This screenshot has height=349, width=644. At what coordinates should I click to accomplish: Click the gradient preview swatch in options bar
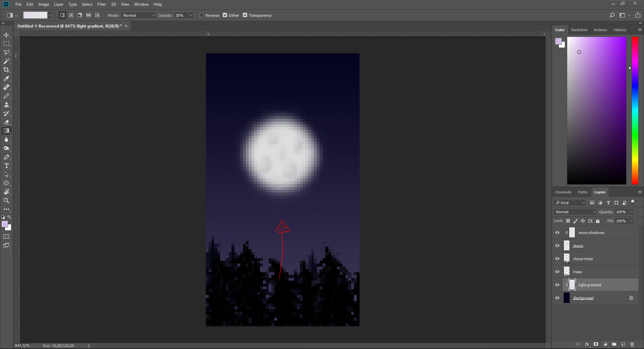(35, 15)
